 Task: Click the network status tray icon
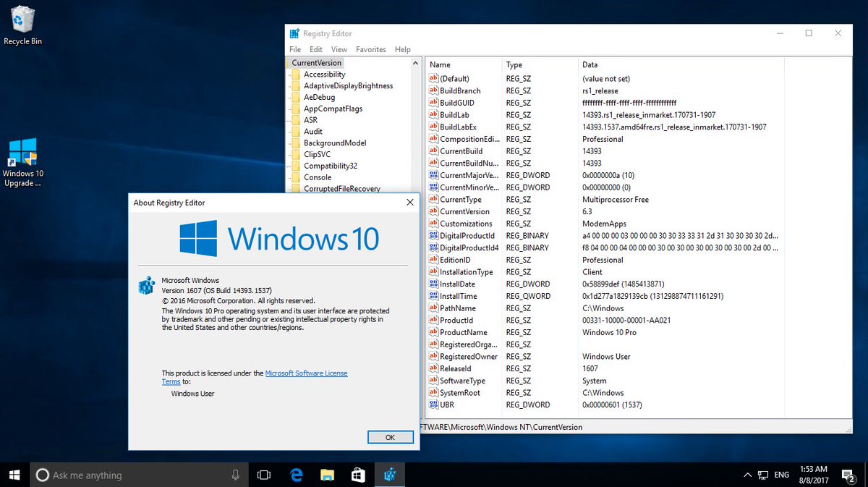pos(762,474)
